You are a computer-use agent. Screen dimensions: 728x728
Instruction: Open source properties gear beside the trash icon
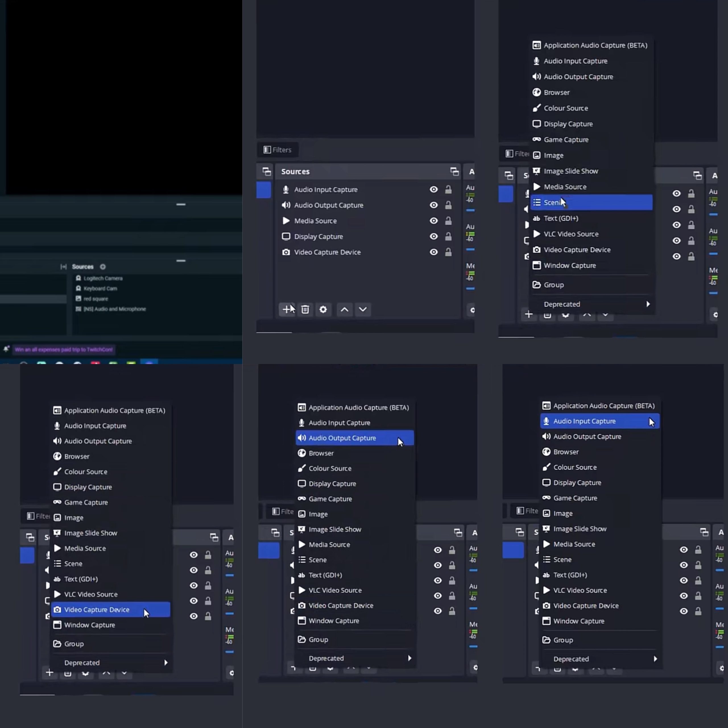(x=323, y=309)
